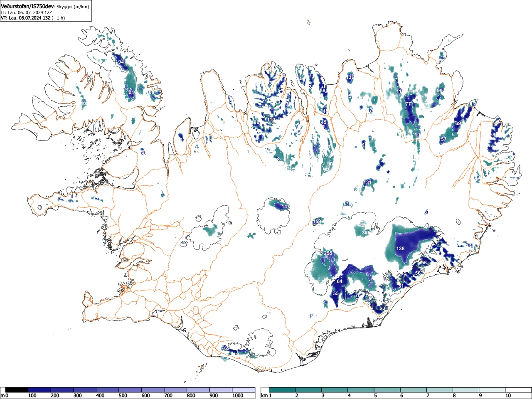The height and width of the screenshot is (399, 532).
Task: Pick the 500–600 m legend color segment
Action: (x=131, y=390)
